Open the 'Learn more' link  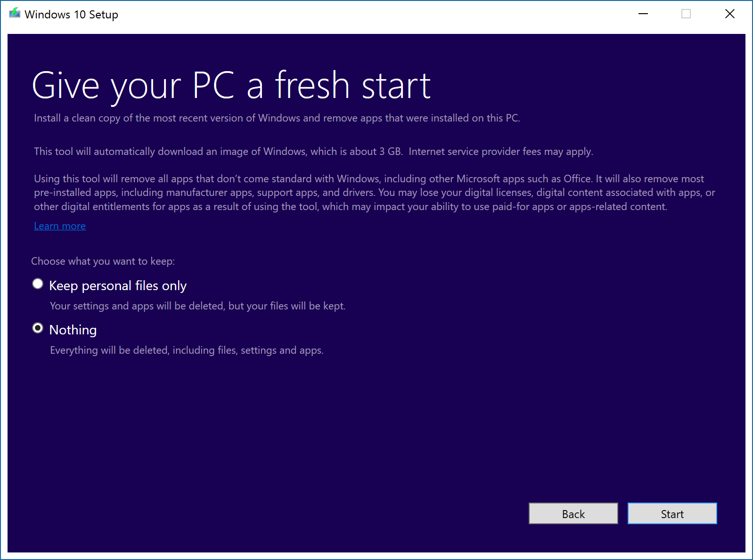[x=60, y=226]
